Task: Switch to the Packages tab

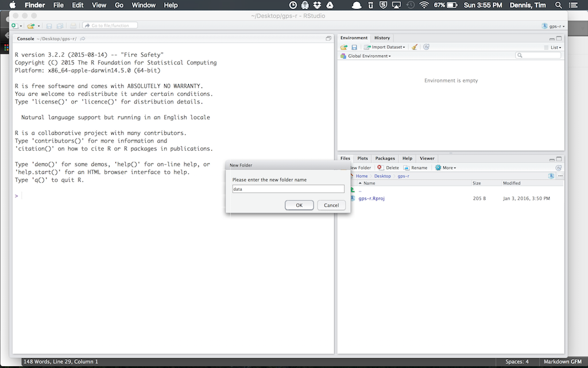Action: (385, 159)
